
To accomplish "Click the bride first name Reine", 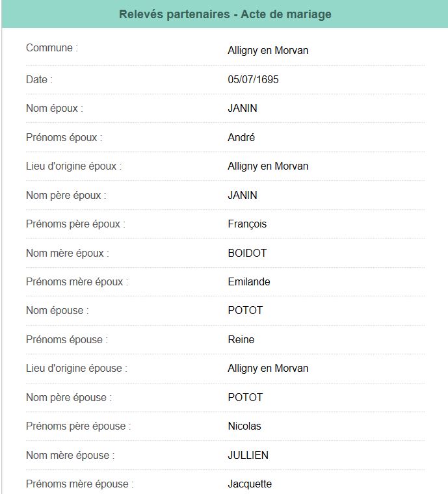I will (x=241, y=340).
